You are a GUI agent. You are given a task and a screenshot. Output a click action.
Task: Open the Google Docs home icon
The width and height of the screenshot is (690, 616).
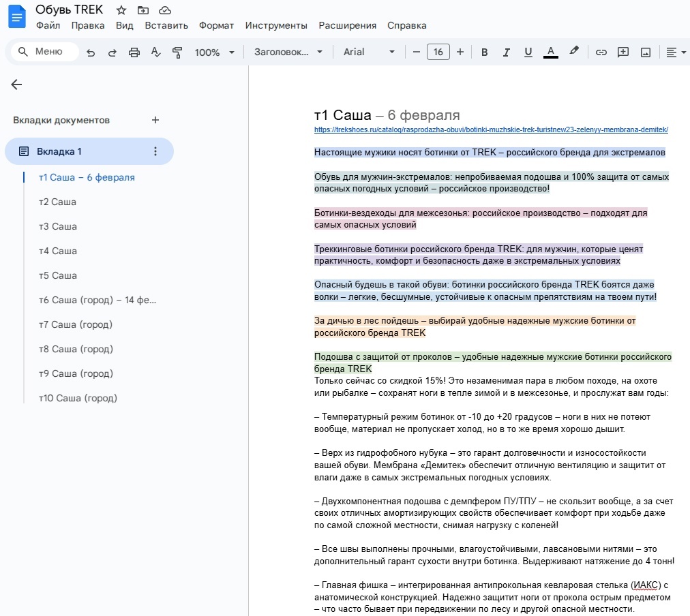click(17, 17)
